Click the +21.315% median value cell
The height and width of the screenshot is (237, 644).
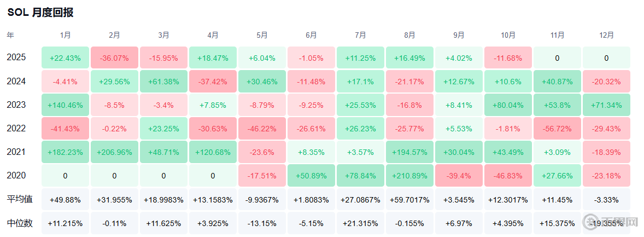click(361, 223)
